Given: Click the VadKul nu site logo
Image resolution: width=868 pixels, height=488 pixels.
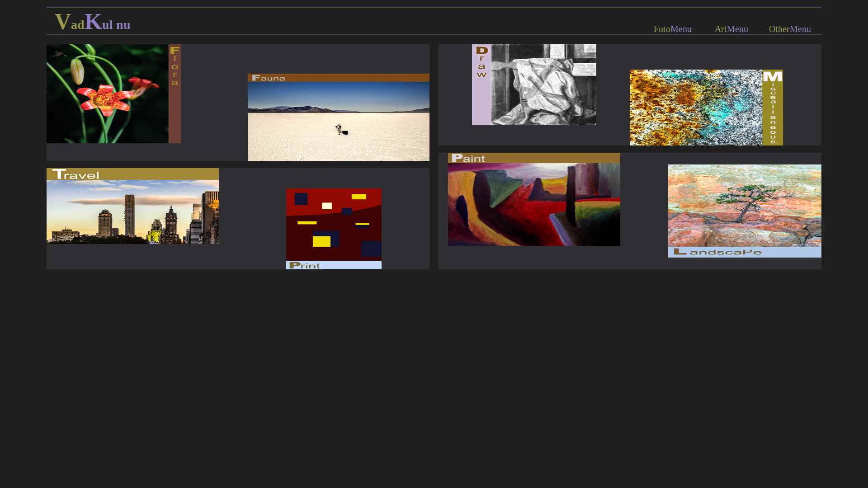Looking at the screenshot, I should 92,23.
